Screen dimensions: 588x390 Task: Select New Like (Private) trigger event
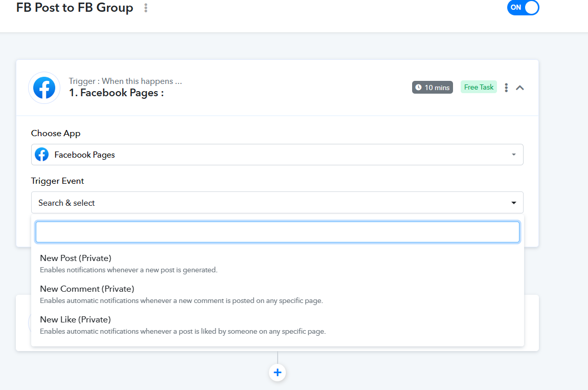[278, 326]
